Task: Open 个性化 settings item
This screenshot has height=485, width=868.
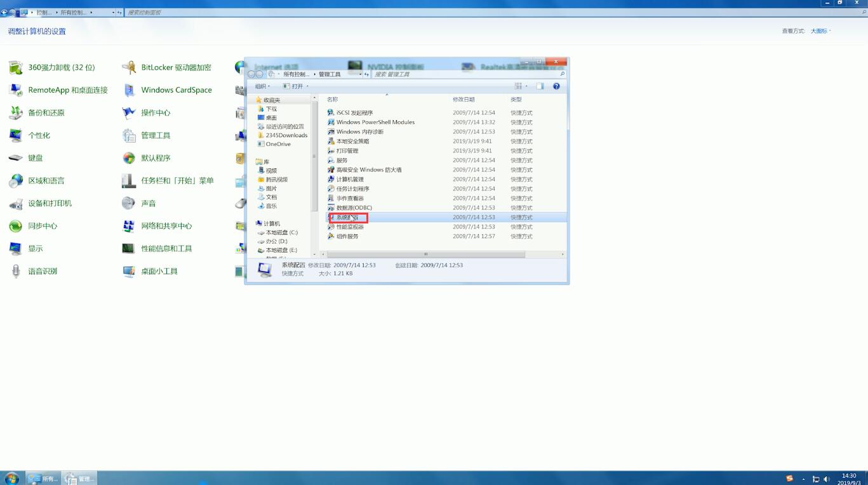Action: tap(29, 135)
